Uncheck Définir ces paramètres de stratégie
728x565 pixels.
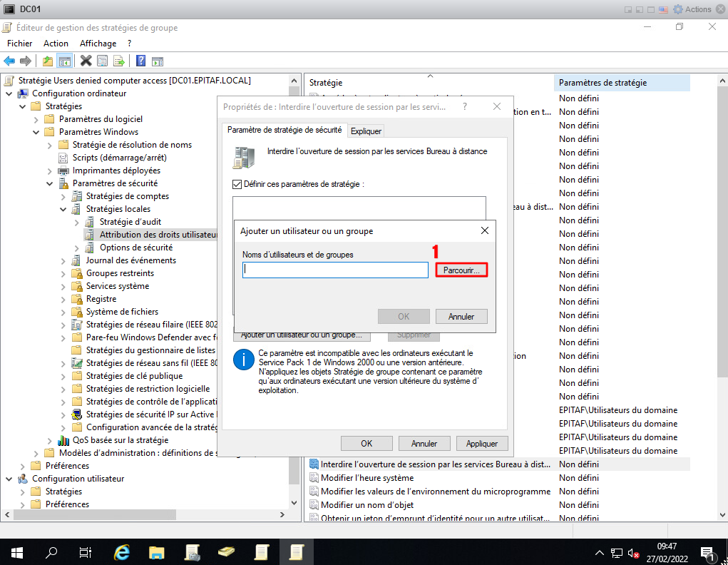237,184
